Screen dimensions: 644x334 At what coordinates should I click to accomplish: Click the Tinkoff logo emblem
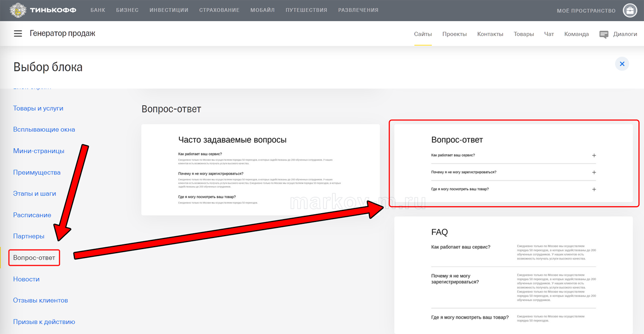coord(18,10)
